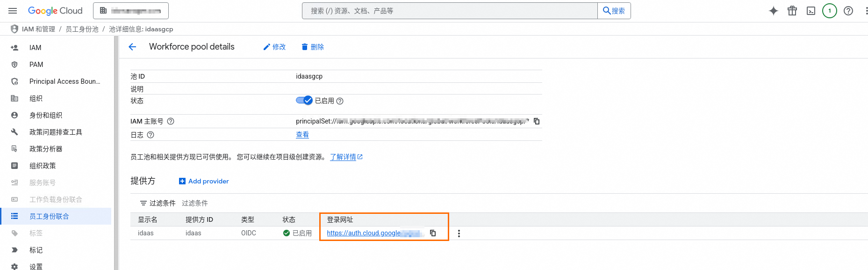Image resolution: width=868 pixels, height=270 pixels.
Task: Click the Google Cloud logo
Action: coord(55,11)
